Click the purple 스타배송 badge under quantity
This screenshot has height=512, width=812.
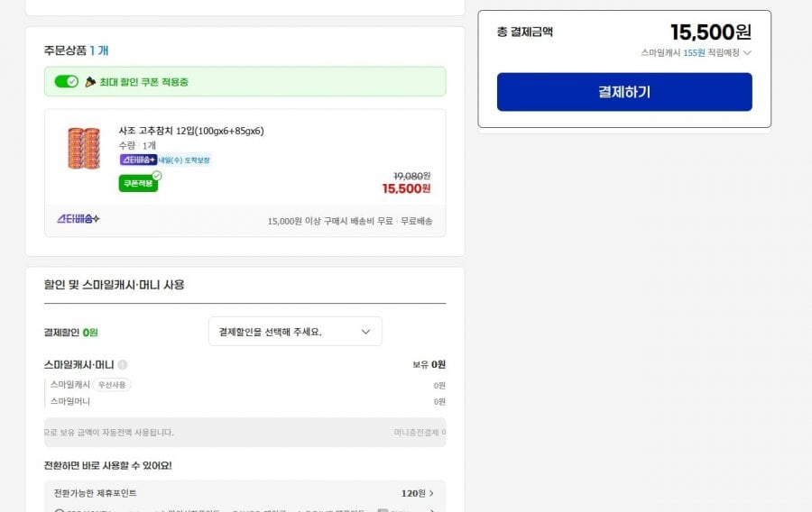(x=138, y=160)
